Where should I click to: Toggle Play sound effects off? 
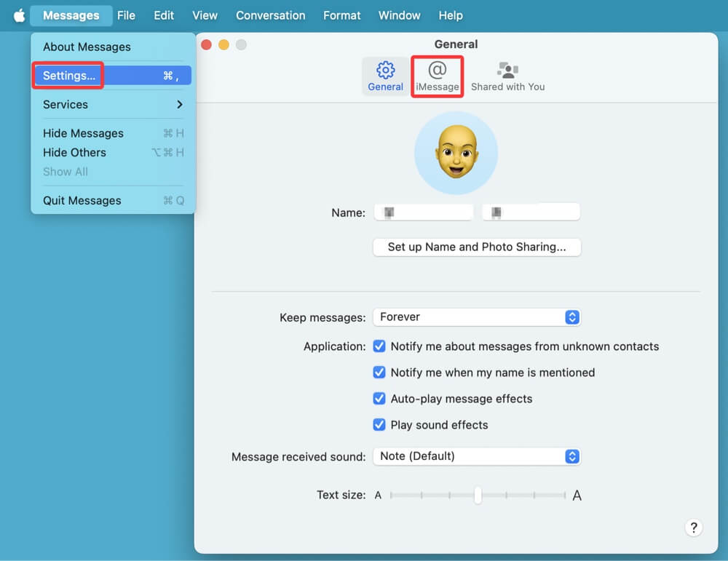tap(379, 425)
